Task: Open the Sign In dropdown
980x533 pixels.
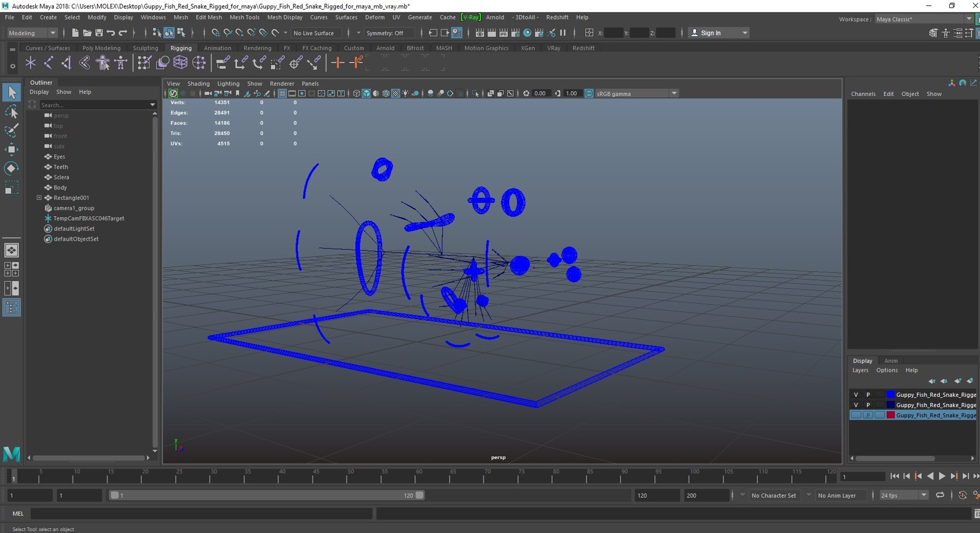Action: (x=719, y=33)
